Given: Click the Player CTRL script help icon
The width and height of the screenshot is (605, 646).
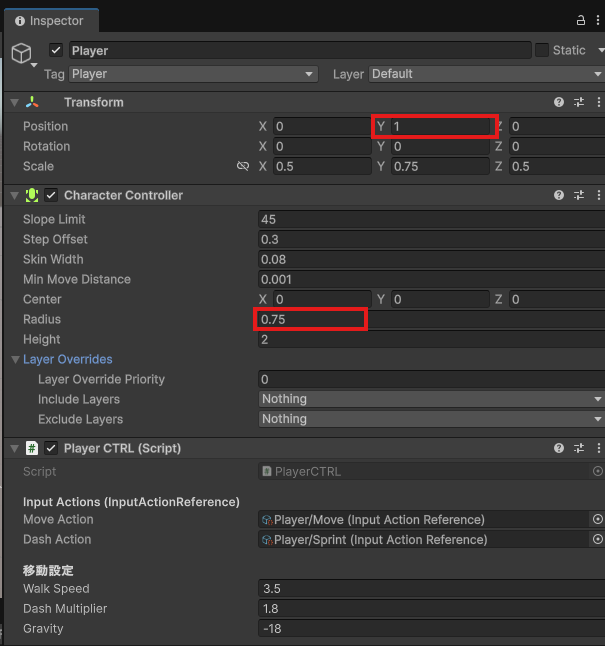Looking at the screenshot, I should coord(559,448).
